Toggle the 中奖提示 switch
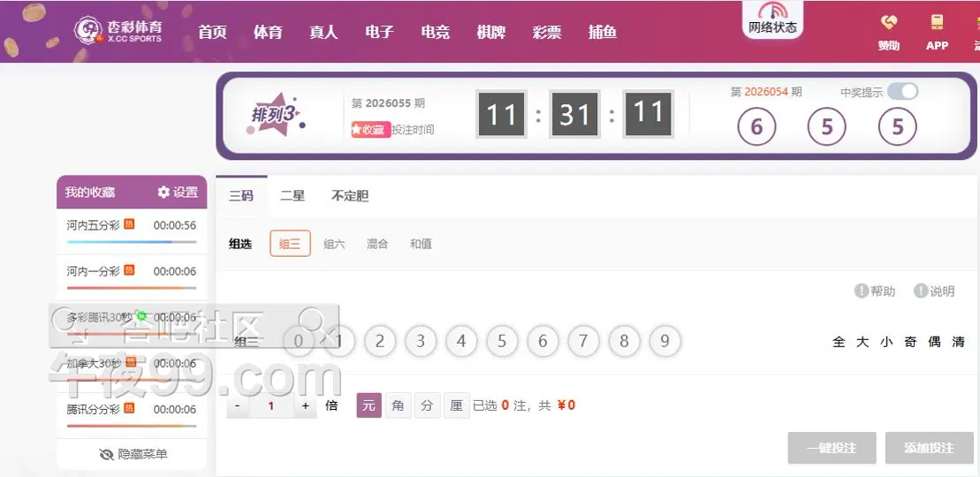The image size is (980, 477). click(902, 92)
